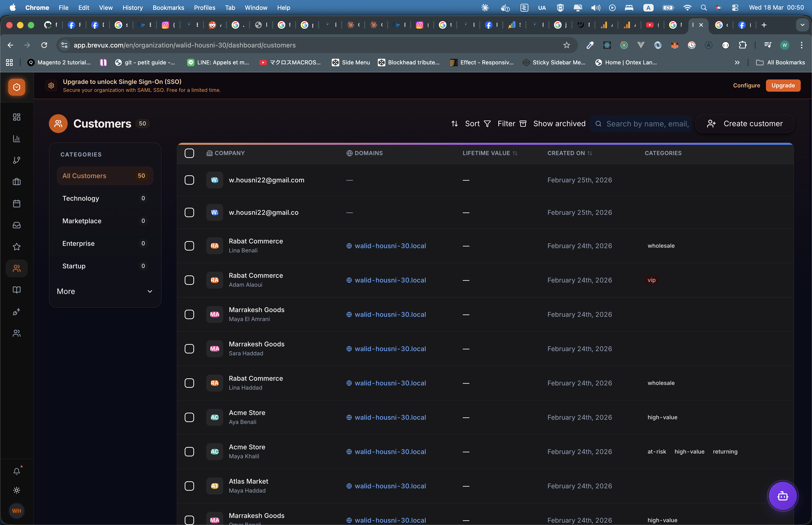Screen dimensions: 812x525
Task: Click the notification bell icon
Action: click(16, 471)
